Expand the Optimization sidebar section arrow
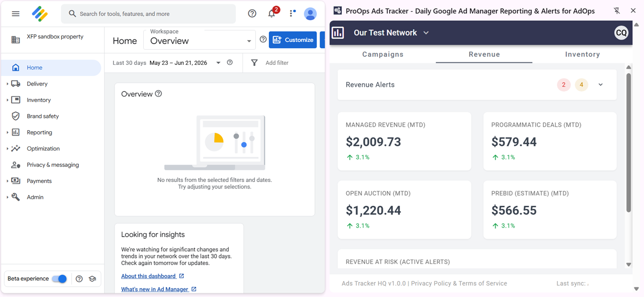The image size is (644, 297). click(x=7, y=148)
